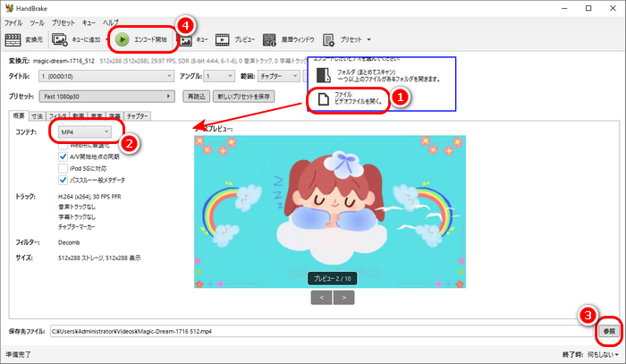Click the 準備完了 status text
Image resolution: width=626 pixels, height=364 pixels.
pos(18,354)
